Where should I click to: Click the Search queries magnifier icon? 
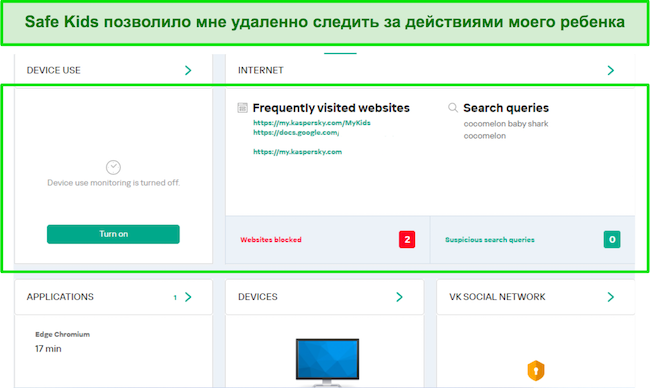coord(453,108)
